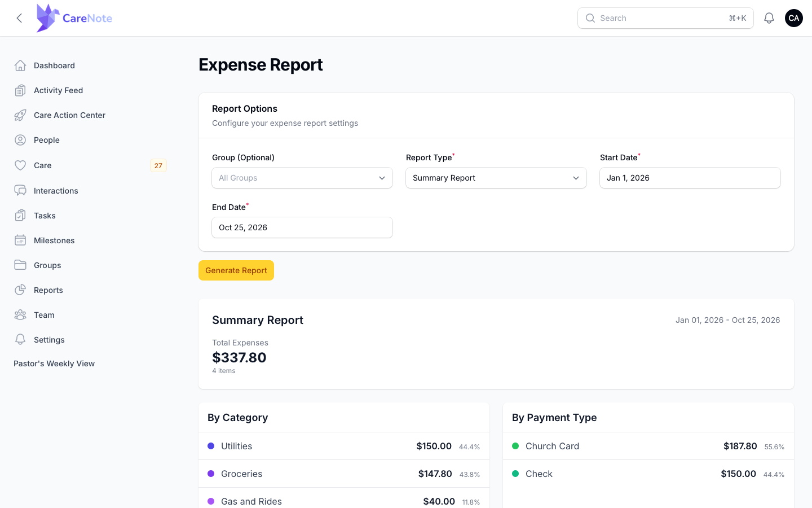Click the Groups folder icon
This screenshot has width=812, height=508.
[20, 265]
